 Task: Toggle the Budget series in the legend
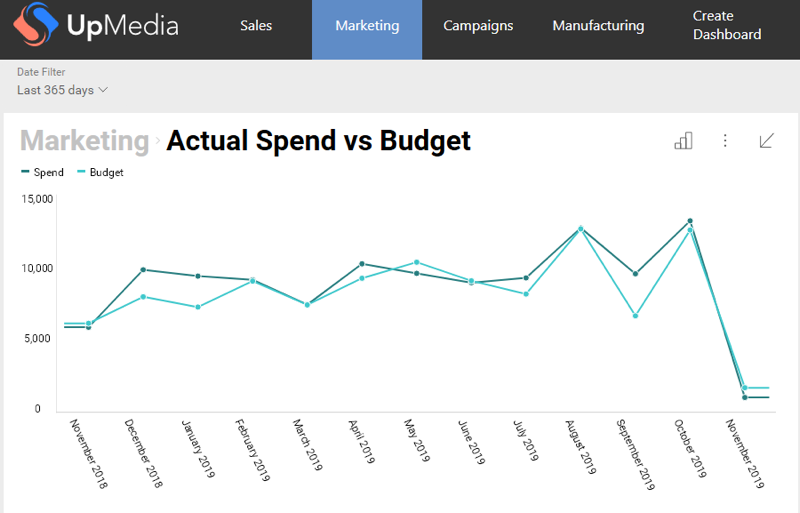click(x=99, y=172)
